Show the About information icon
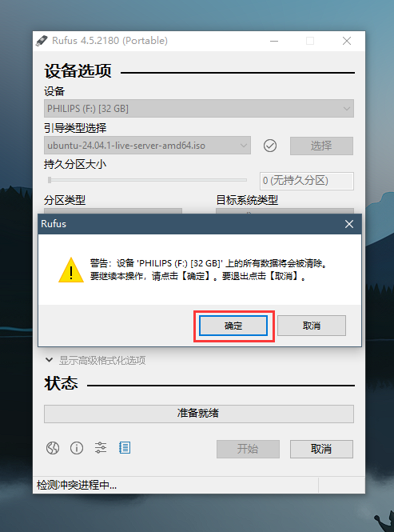The height and width of the screenshot is (532, 394). pos(77,448)
